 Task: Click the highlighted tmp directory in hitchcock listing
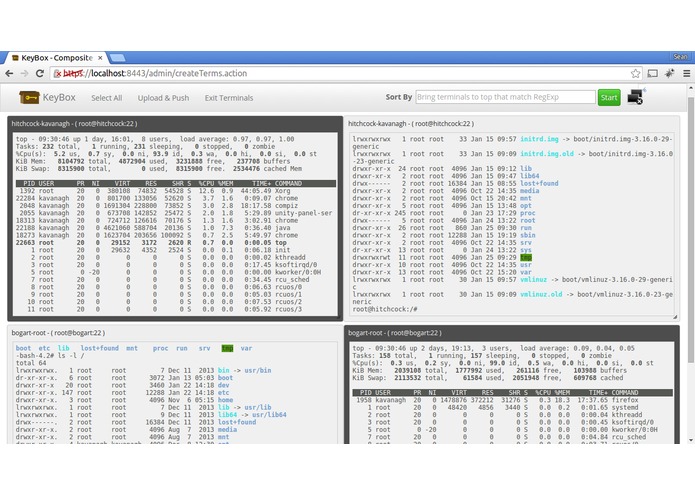[x=526, y=257]
